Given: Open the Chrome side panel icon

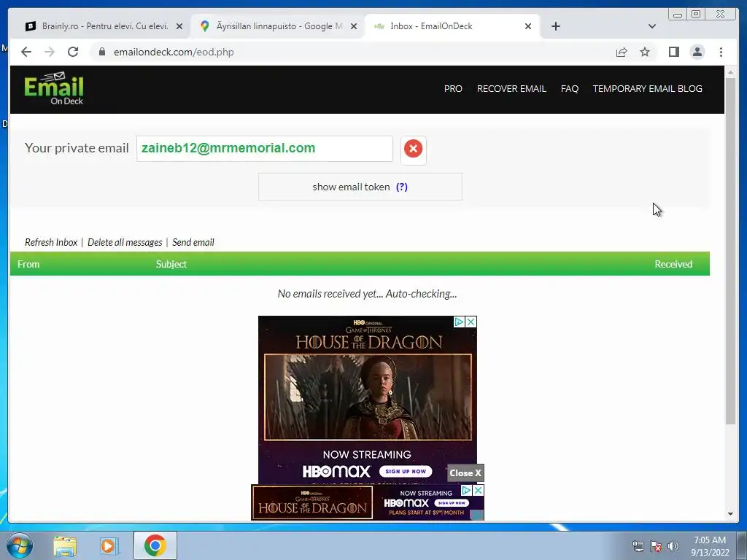Looking at the screenshot, I should [x=673, y=52].
